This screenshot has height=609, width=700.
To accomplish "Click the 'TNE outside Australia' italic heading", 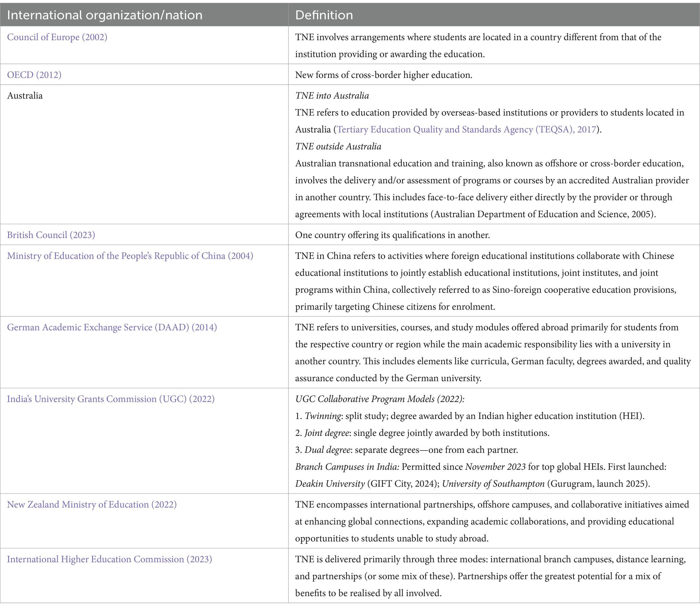I will tap(338, 146).
